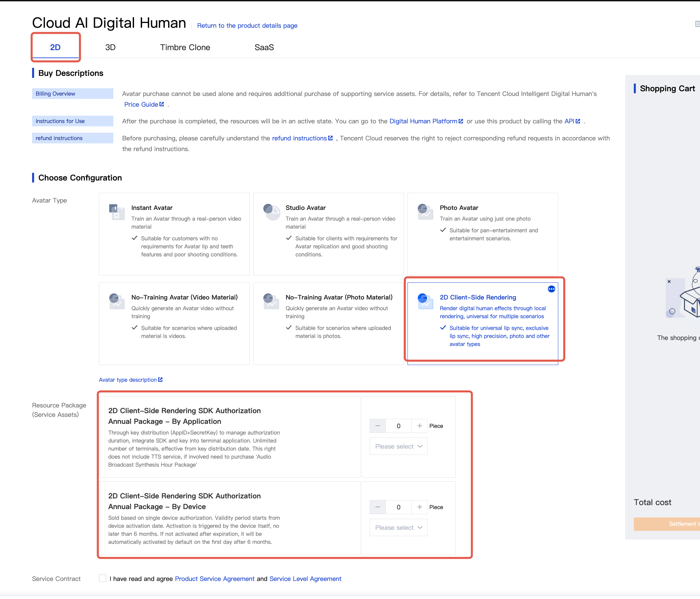Switch to the Timbre Clone tab
This screenshot has width=700, height=599.
(x=185, y=47)
